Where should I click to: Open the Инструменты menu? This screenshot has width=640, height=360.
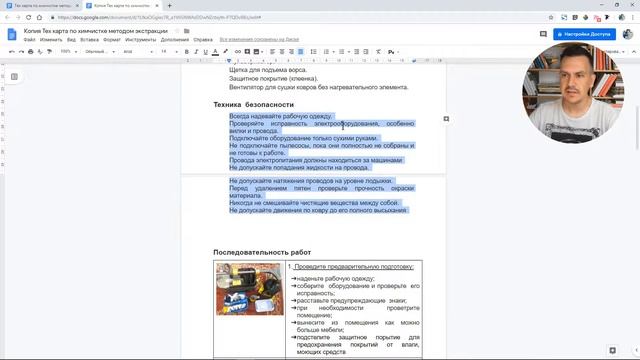140,40
